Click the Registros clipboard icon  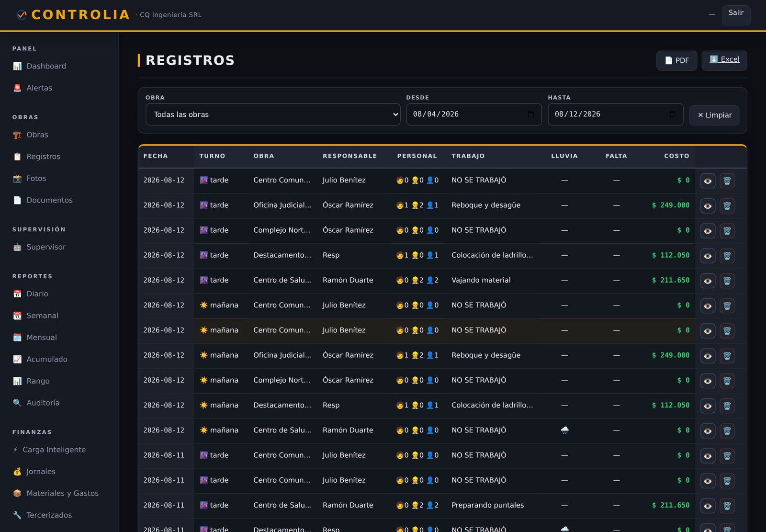(17, 157)
